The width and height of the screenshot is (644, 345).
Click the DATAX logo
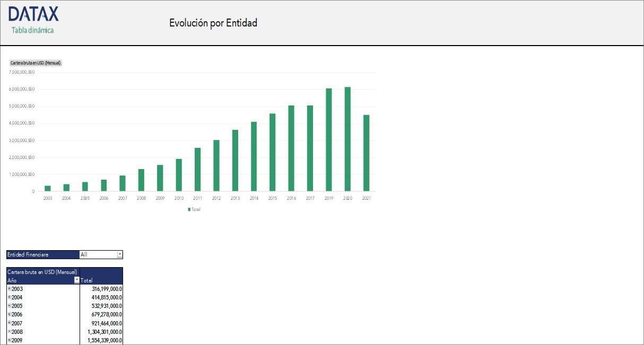click(x=33, y=14)
